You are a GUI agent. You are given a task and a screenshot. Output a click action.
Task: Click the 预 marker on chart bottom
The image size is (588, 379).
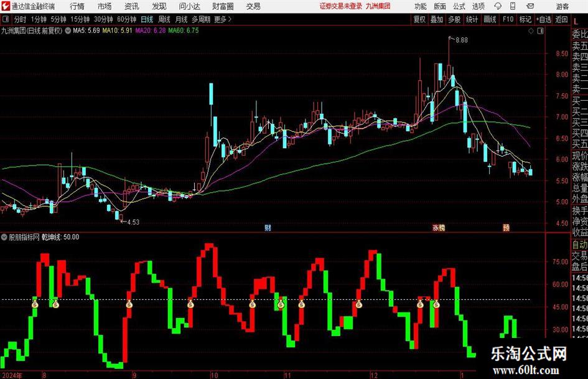click(x=506, y=228)
